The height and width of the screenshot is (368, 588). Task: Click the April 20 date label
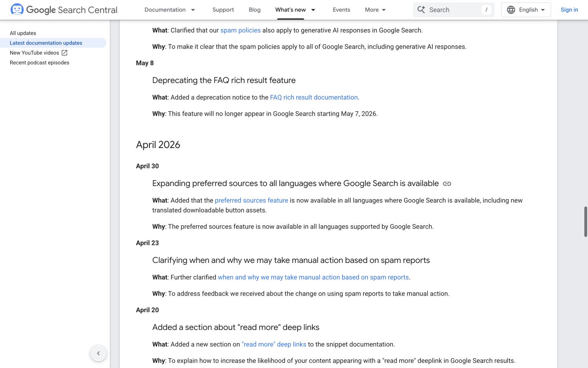147,310
